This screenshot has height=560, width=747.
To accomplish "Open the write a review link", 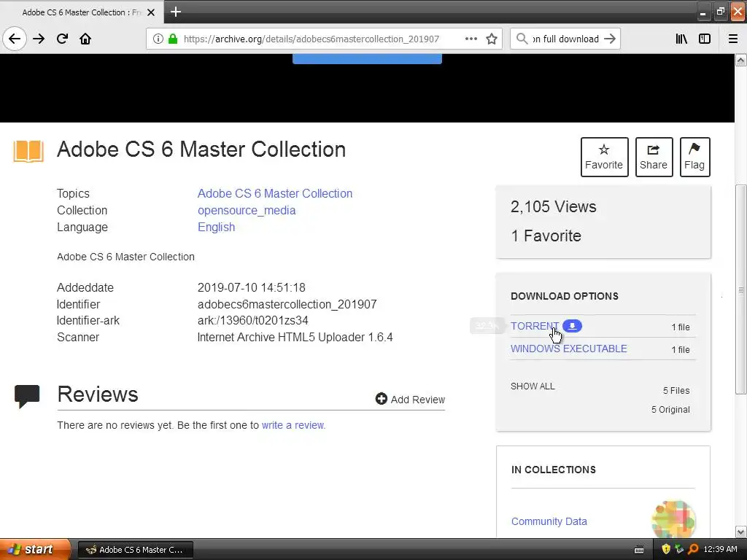I will [x=293, y=425].
